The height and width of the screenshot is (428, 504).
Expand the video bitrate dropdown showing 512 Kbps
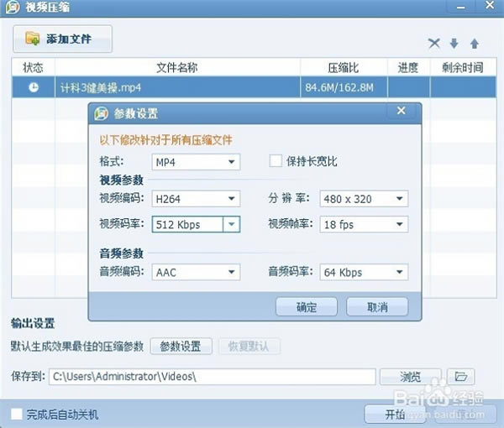click(x=232, y=224)
